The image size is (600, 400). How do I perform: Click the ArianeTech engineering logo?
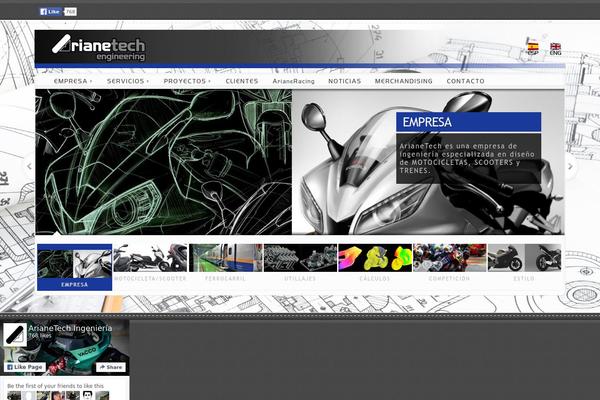[99, 48]
